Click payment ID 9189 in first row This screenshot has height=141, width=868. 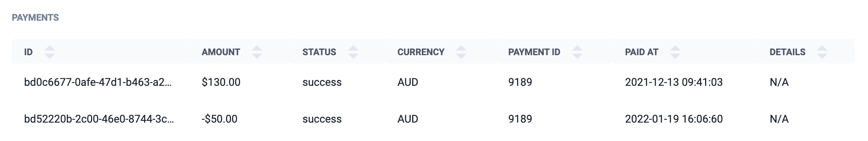[x=520, y=82]
